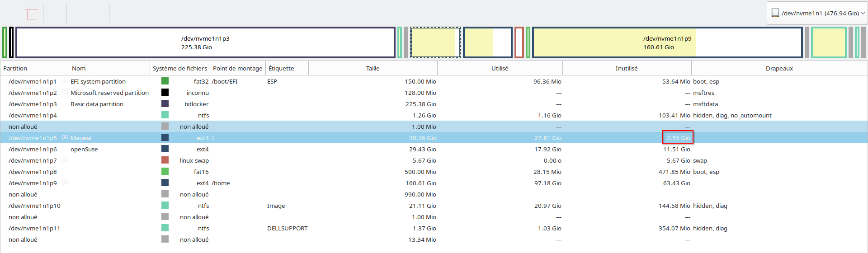This screenshot has width=868, height=253.
Task: Click 'hidden, diag, no_automount' flags cell
Action: tap(732, 115)
